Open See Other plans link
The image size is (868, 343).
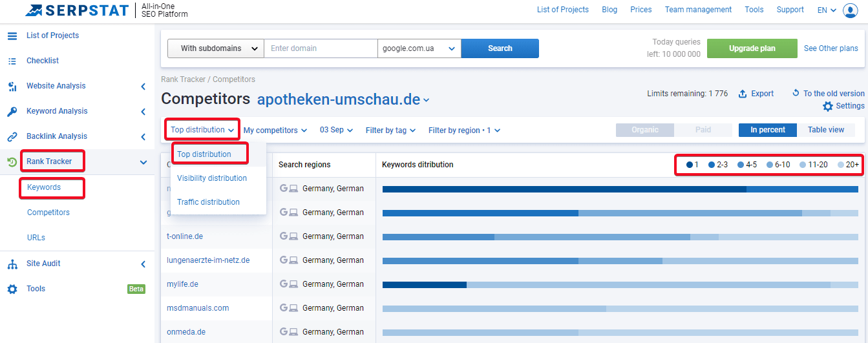[831, 48]
